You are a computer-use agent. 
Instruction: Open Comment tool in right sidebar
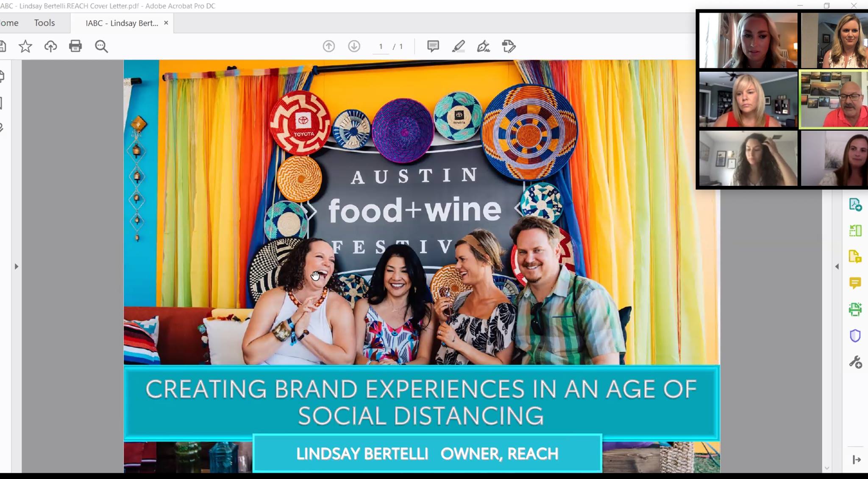click(855, 283)
